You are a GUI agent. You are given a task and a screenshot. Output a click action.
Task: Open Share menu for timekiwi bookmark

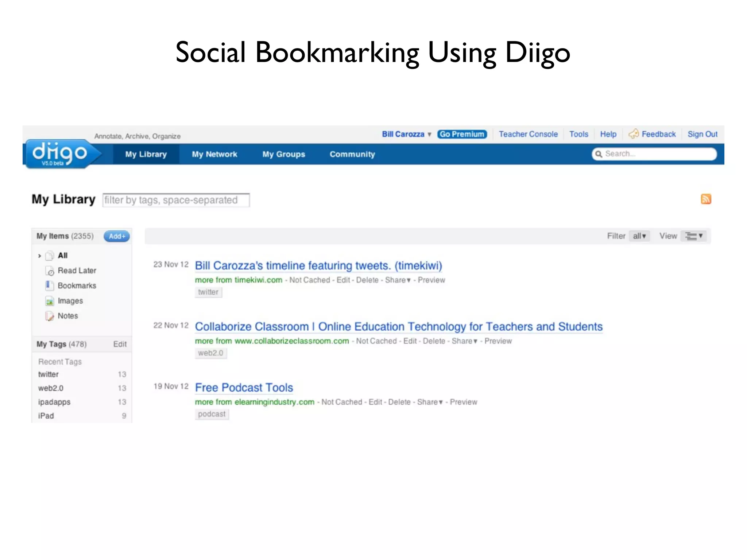point(398,280)
